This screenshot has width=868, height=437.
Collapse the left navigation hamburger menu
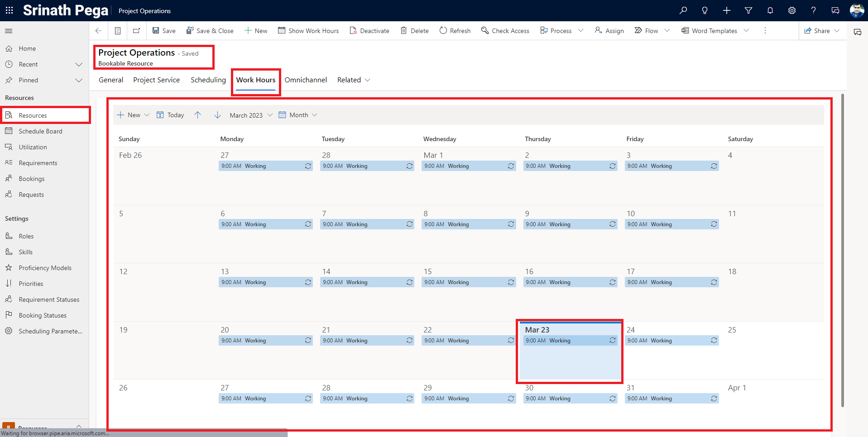pyautogui.click(x=9, y=31)
